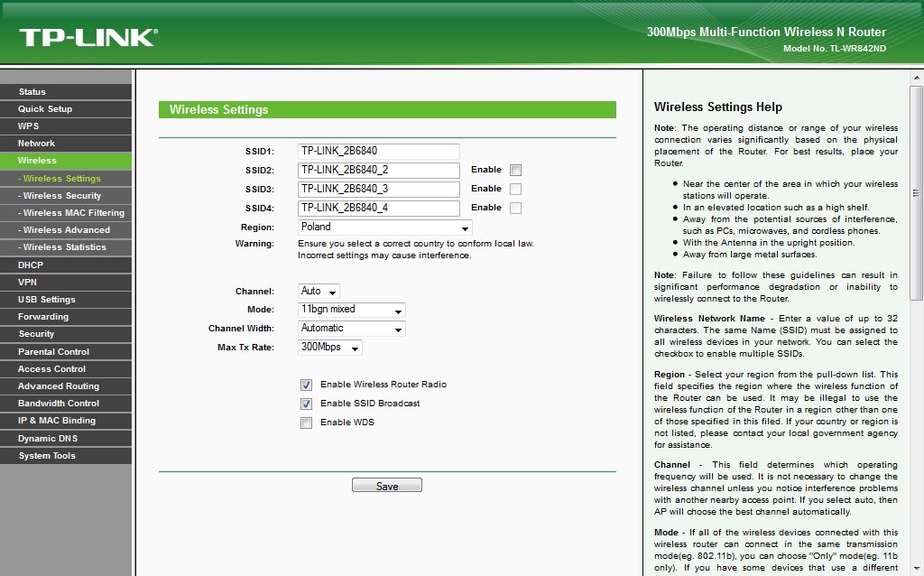View Wireless Statistics page
Viewport: 924px width, 576px height.
click(x=65, y=247)
